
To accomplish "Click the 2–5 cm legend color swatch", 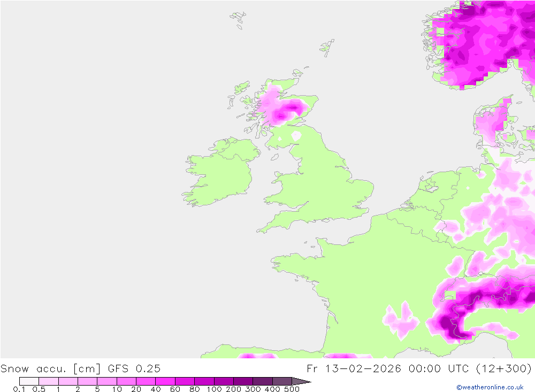I will point(87,381).
